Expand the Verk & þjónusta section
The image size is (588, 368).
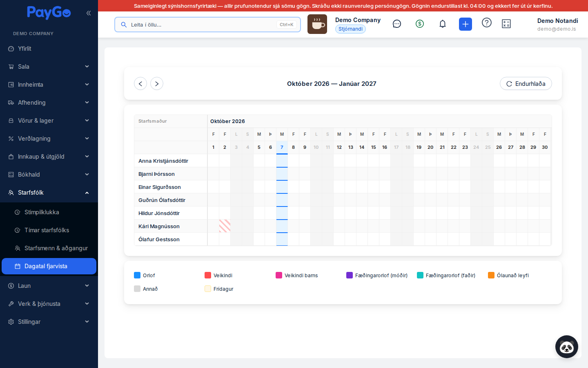49,304
